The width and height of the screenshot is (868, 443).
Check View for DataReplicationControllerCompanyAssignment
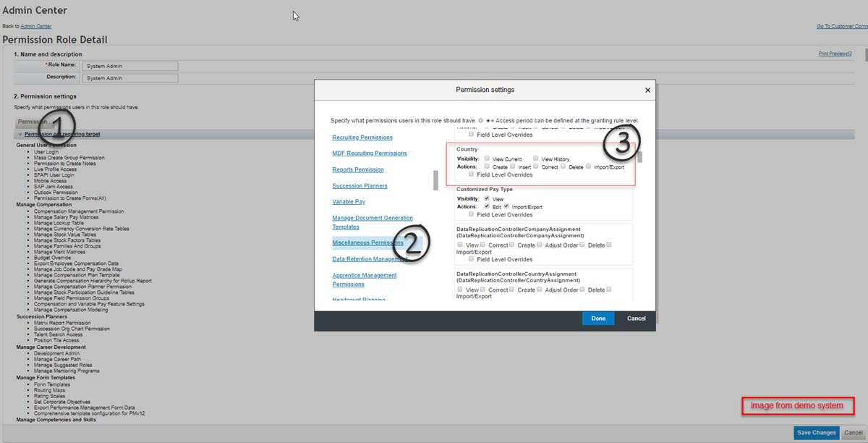460,245
